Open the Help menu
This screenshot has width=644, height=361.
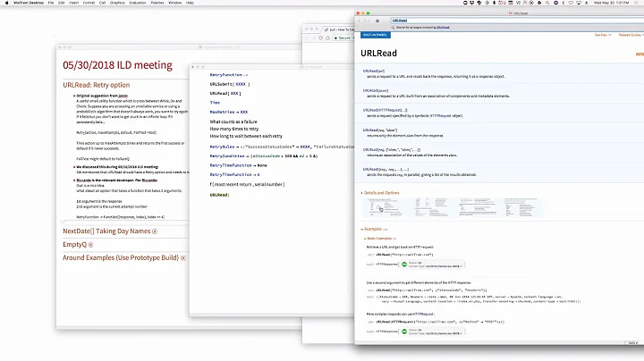coord(190,3)
